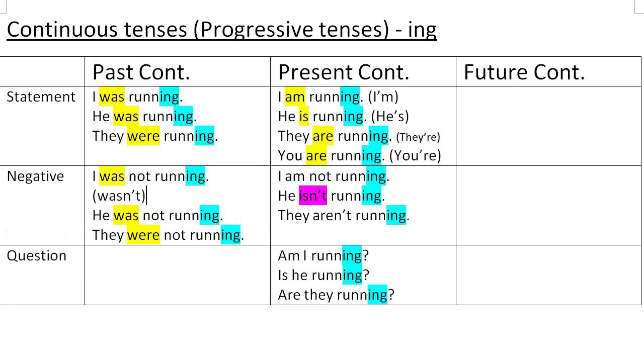This screenshot has width=644, height=362.
Task: Click the underlined "Continuous tenses" title heading
Action: click(x=221, y=30)
